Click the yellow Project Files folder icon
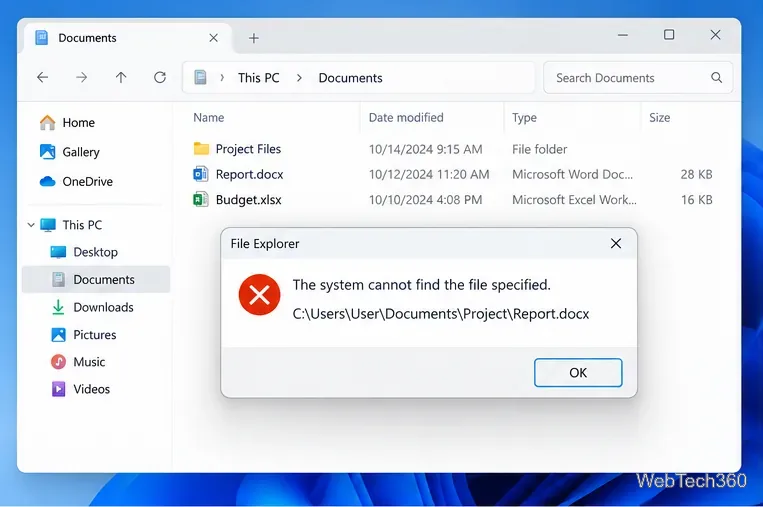 coord(201,148)
